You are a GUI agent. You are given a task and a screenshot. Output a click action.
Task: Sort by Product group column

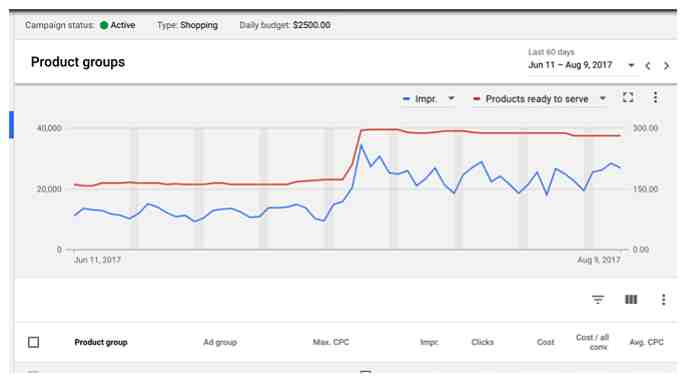(101, 342)
